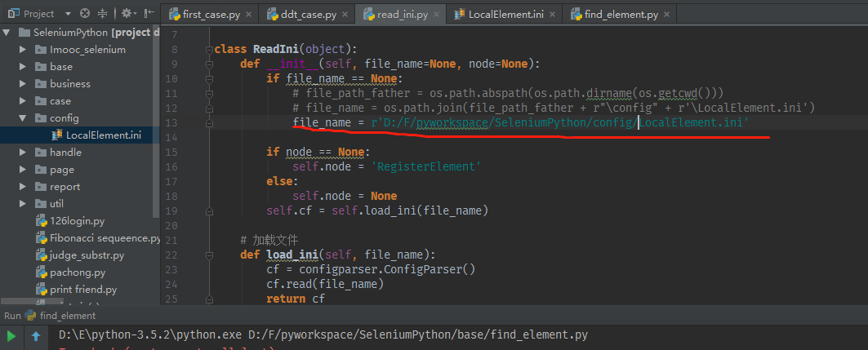Screen dimensions: 868x350
Task: Select judge_substr.py in project tree
Action: coord(87,255)
